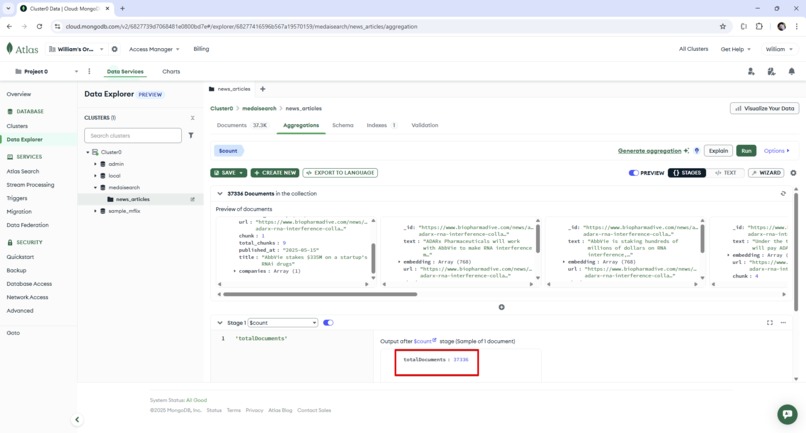Click the Run button
The width and height of the screenshot is (806, 433).
(746, 151)
